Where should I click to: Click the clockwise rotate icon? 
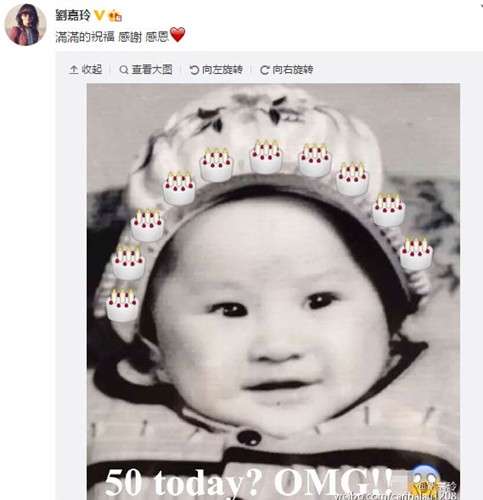pyautogui.click(x=264, y=70)
